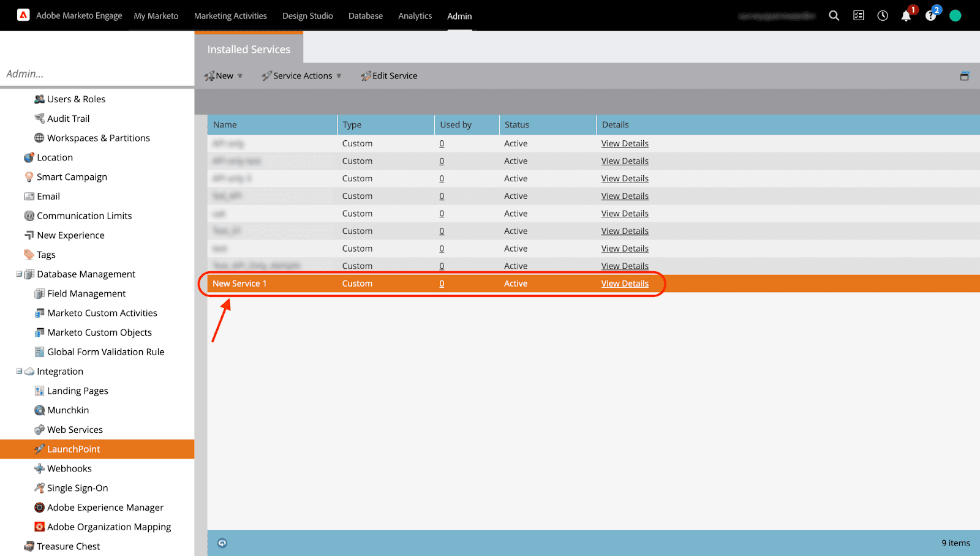The width and height of the screenshot is (980, 556).
Task: Open the history clock icon
Action: [x=882, y=16]
